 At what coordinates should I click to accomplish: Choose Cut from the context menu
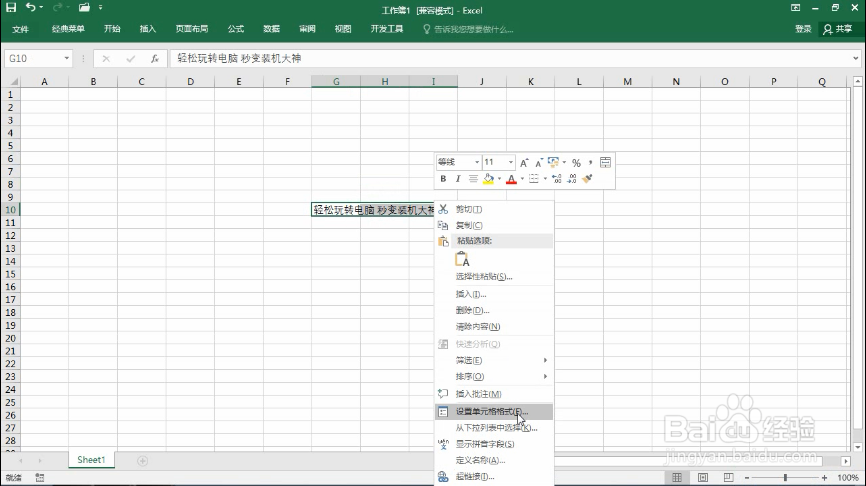[494, 209]
